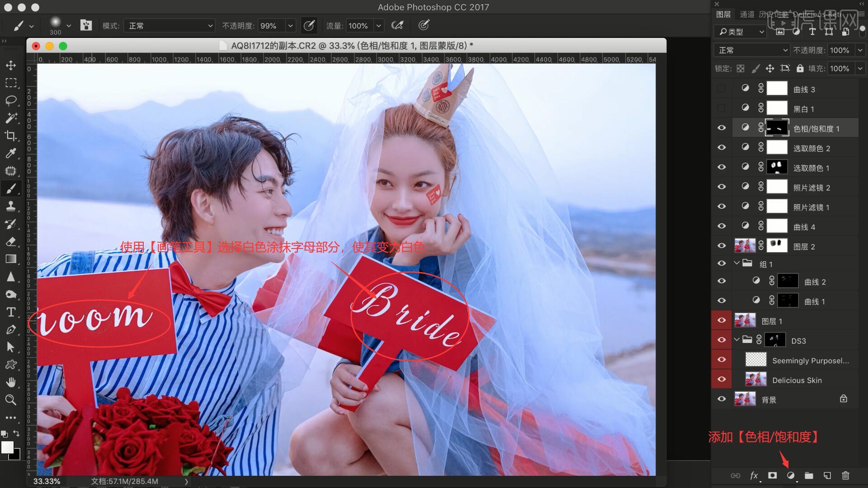Image resolution: width=868 pixels, height=488 pixels.
Task: Select the Move tool
Action: click(11, 66)
